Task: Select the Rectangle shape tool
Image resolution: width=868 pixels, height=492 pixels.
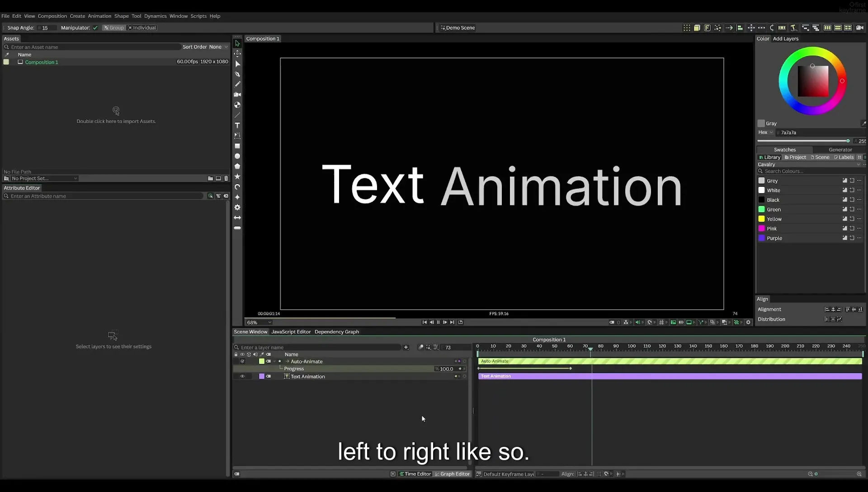Action: 237,146
